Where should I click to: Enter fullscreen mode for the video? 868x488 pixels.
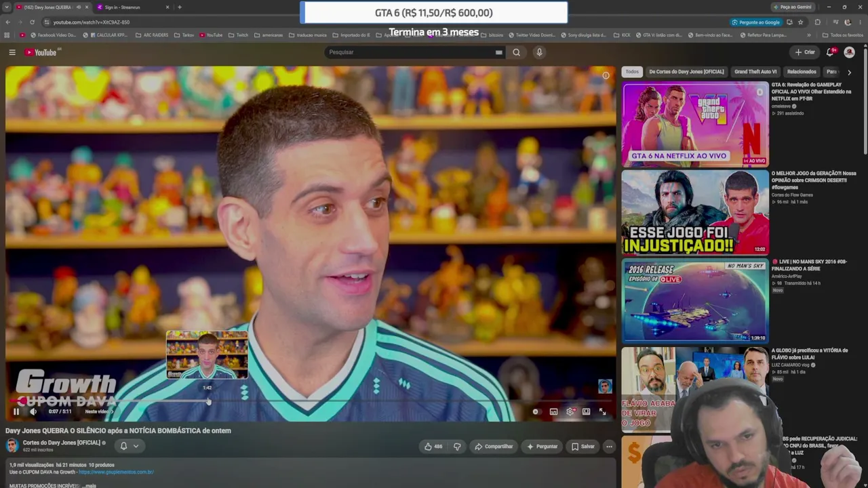[602, 411]
